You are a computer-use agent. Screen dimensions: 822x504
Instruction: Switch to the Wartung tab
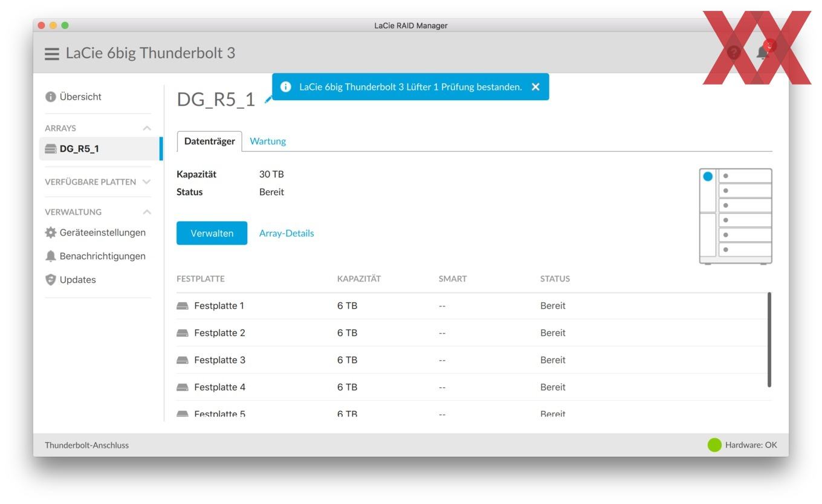click(268, 141)
